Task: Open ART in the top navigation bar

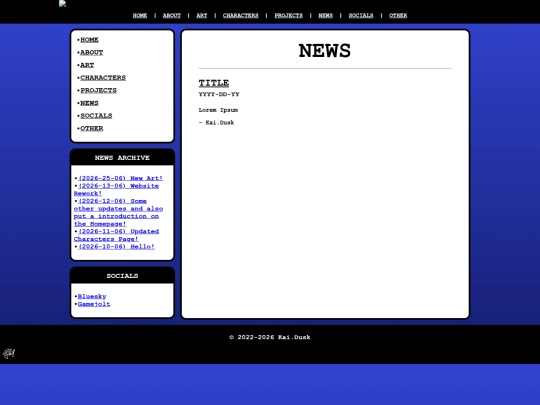Action: [x=202, y=15]
